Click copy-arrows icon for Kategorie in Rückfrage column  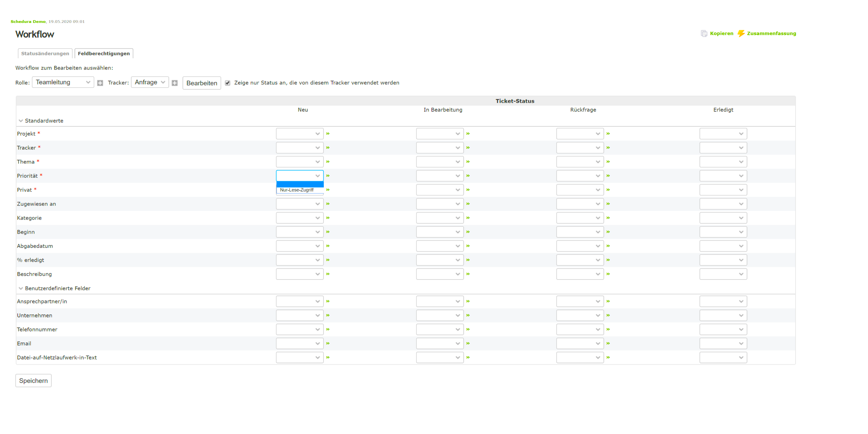(x=608, y=218)
